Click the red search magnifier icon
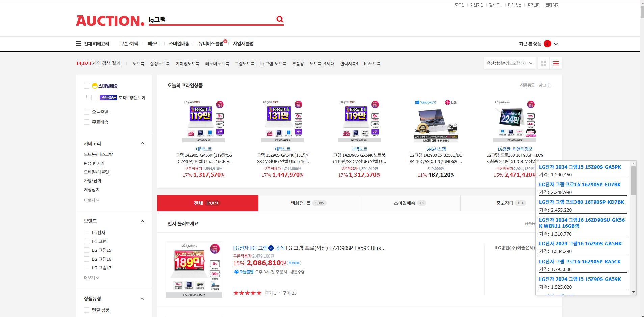This screenshot has height=317, width=644. pos(280,19)
